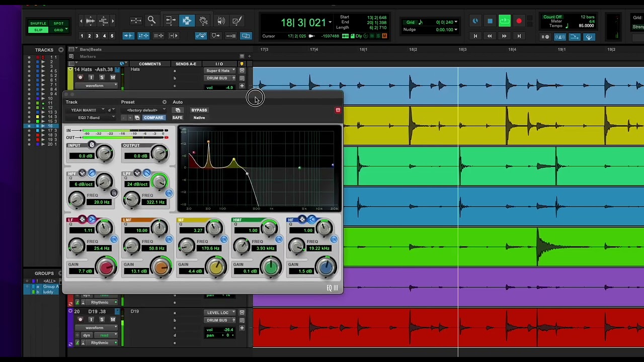The height and width of the screenshot is (362, 644).
Task: Mute the D19 .38 track
Action: click(x=113, y=319)
